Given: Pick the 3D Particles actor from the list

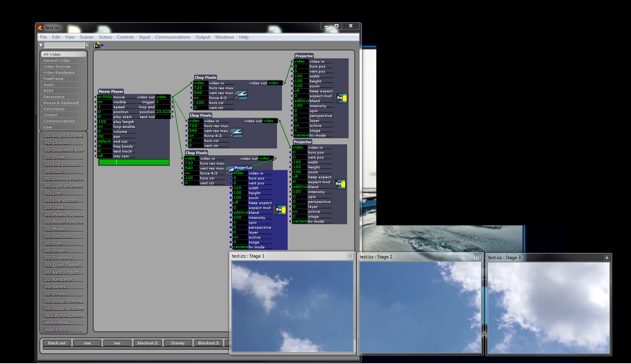Looking at the screenshot, I should (x=64, y=236).
